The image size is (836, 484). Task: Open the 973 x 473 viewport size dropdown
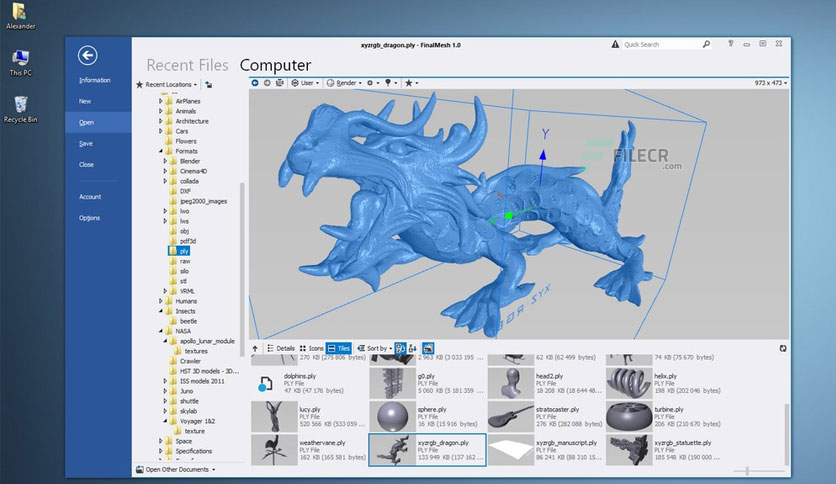[x=770, y=83]
